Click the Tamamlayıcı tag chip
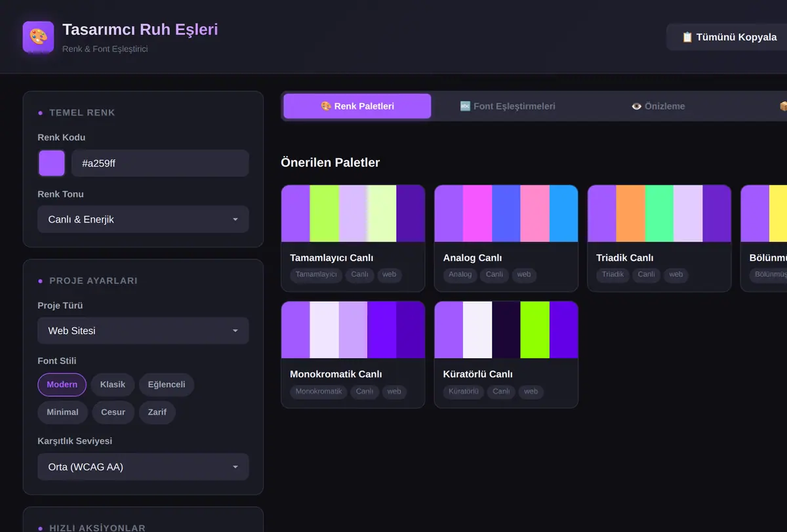The height and width of the screenshot is (532, 787). (316, 274)
